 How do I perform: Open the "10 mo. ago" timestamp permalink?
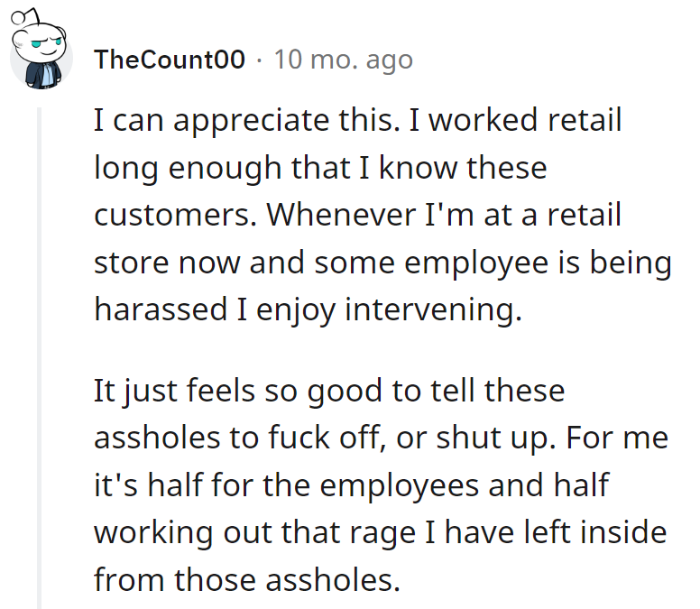[x=344, y=60]
